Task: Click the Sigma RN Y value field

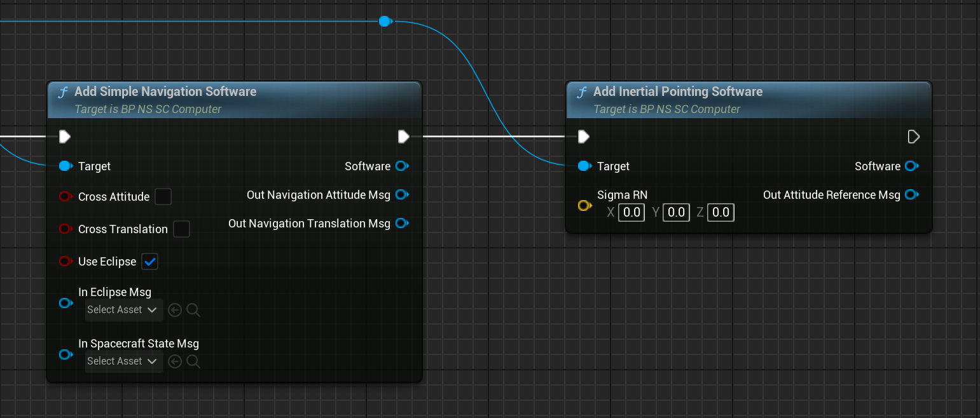Action: click(x=676, y=212)
